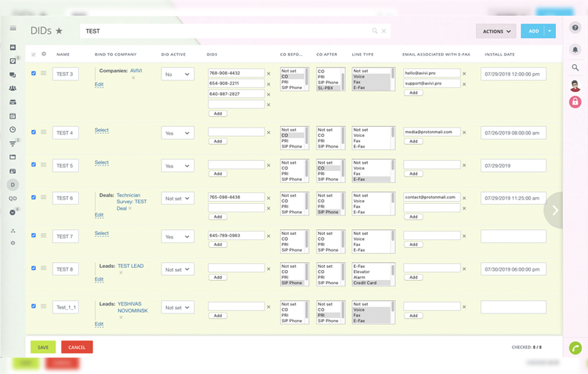The width and height of the screenshot is (588, 374).
Task: Open DID Active dropdown for TEST 6
Action: (177, 199)
